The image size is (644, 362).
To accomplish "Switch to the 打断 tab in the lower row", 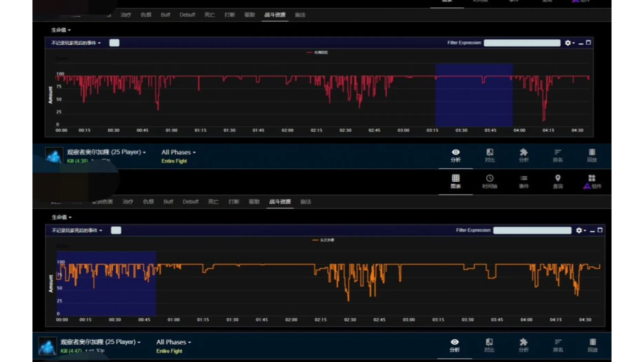I will [x=234, y=202].
